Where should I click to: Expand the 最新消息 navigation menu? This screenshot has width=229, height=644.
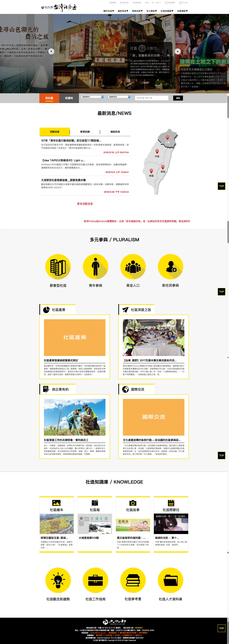tap(123, 11)
